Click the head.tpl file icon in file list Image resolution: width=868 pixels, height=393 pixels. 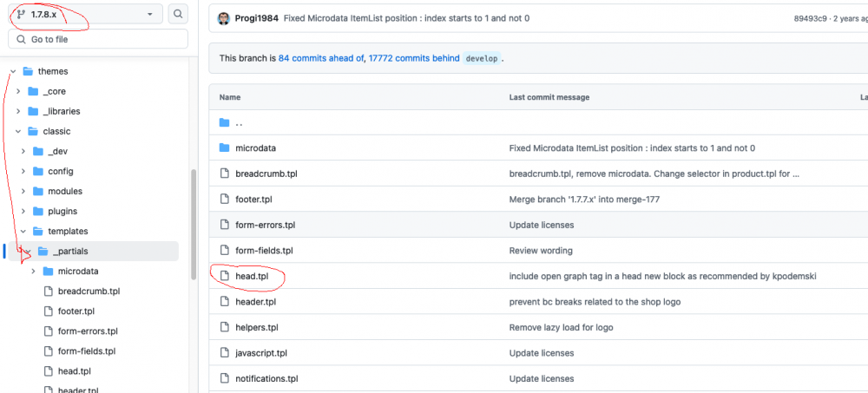tap(225, 276)
